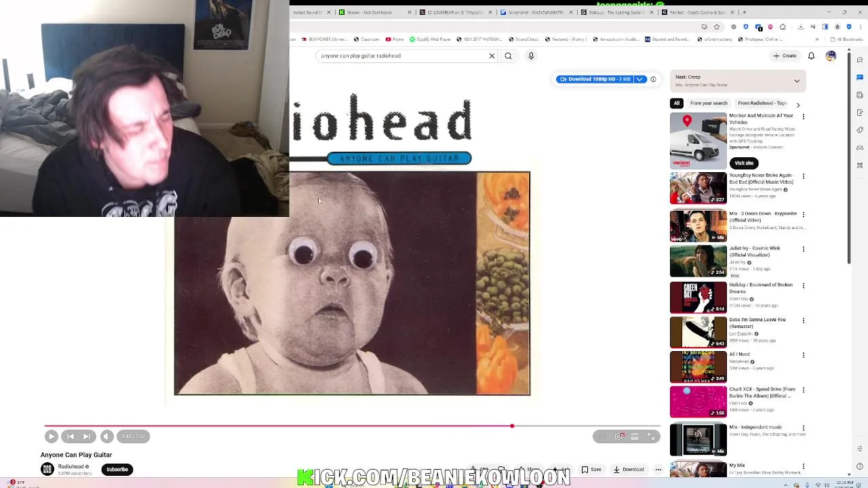Open options for the Verizon ad
The width and height of the screenshot is (868, 488).
804,117
